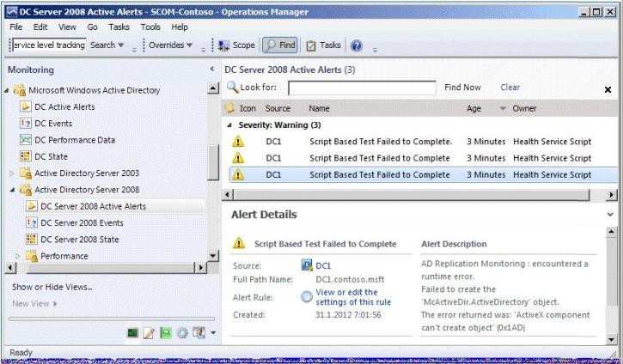
Task: Expand the Performance folder in tree
Action: click(17, 256)
